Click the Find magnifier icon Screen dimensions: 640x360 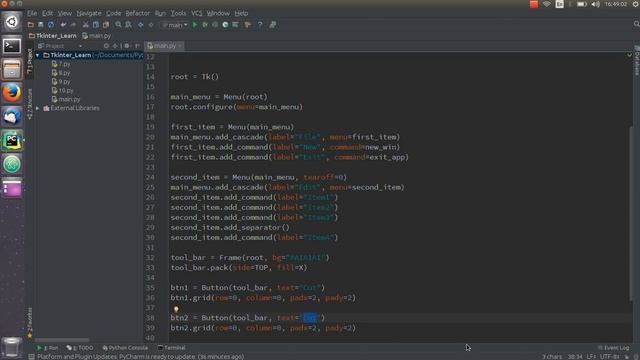click(118, 25)
